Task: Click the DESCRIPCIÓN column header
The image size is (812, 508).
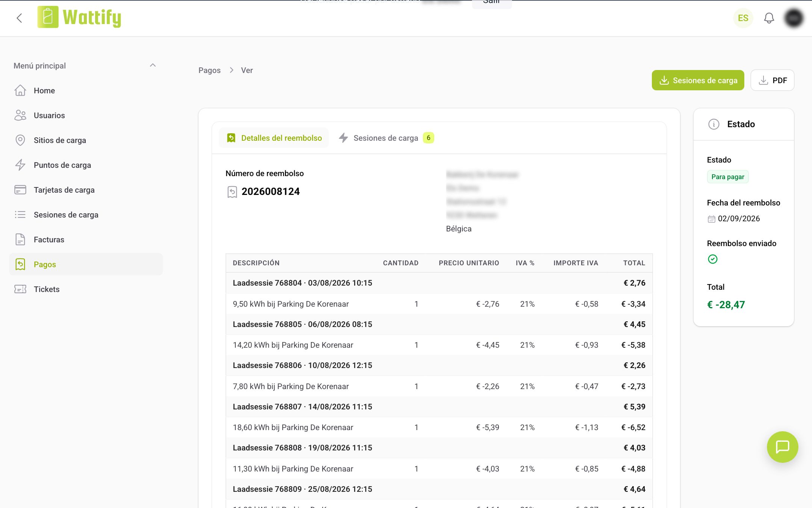Action: pos(256,263)
